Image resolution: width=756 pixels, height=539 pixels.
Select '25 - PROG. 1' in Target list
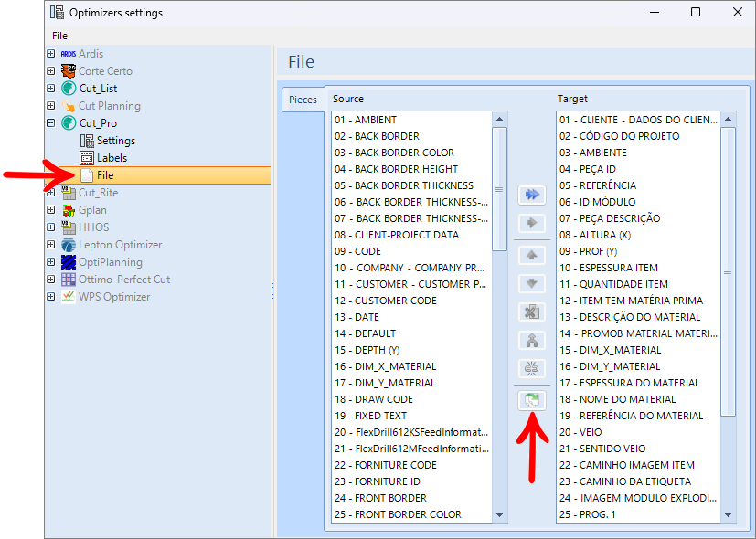tap(638, 514)
